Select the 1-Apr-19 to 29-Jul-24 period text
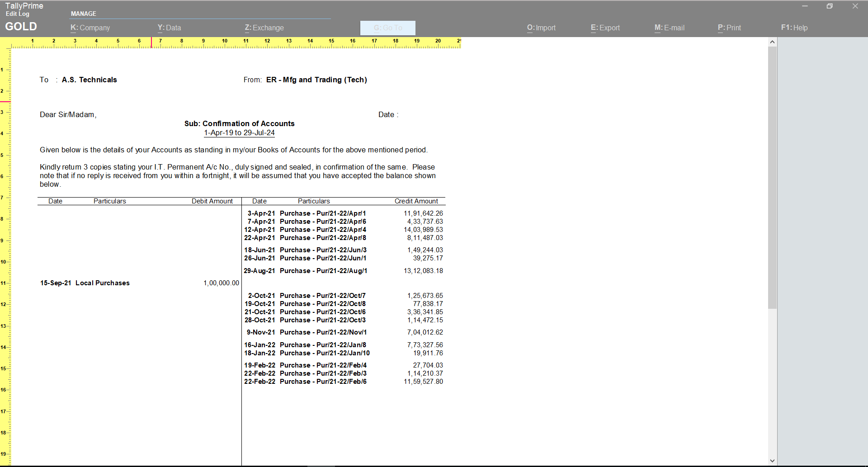868x467 pixels. coord(239,133)
